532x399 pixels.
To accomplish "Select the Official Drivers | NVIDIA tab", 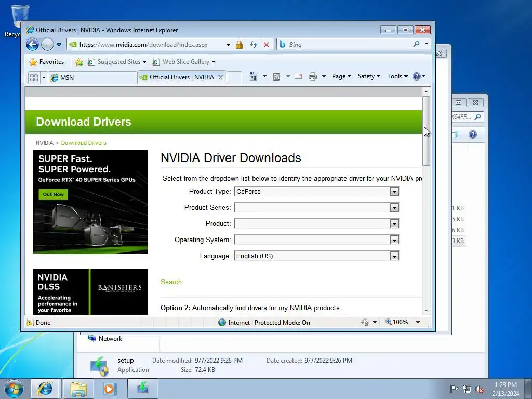I will [x=182, y=77].
